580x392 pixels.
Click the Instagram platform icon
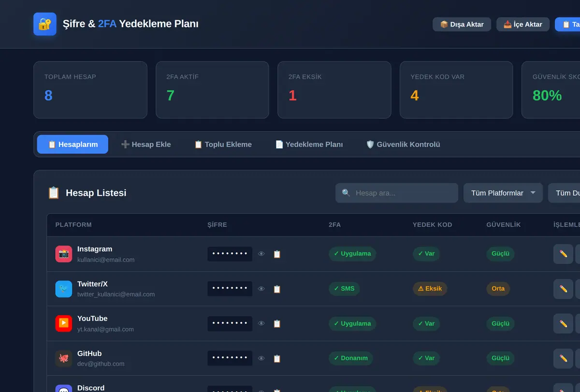(64, 254)
